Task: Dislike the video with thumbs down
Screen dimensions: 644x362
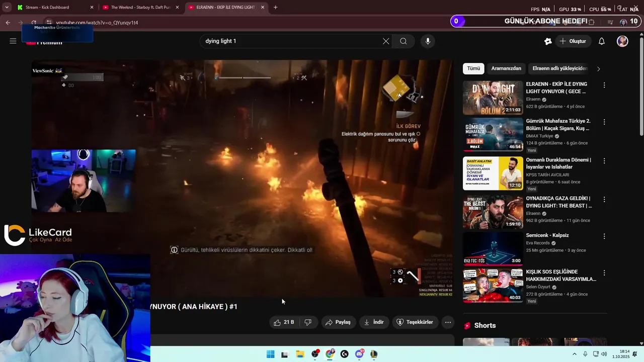Action: [x=308, y=322]
